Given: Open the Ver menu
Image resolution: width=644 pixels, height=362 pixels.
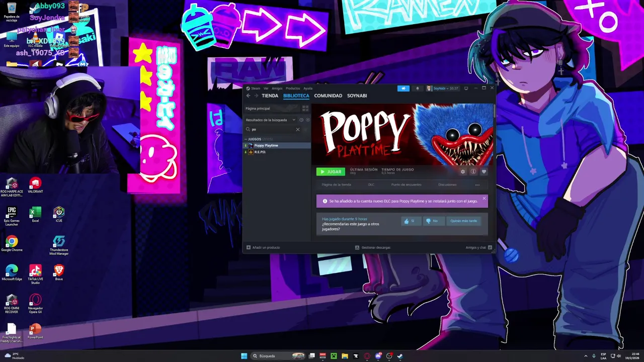Looking at the screenshot, I should click(266, 88).
